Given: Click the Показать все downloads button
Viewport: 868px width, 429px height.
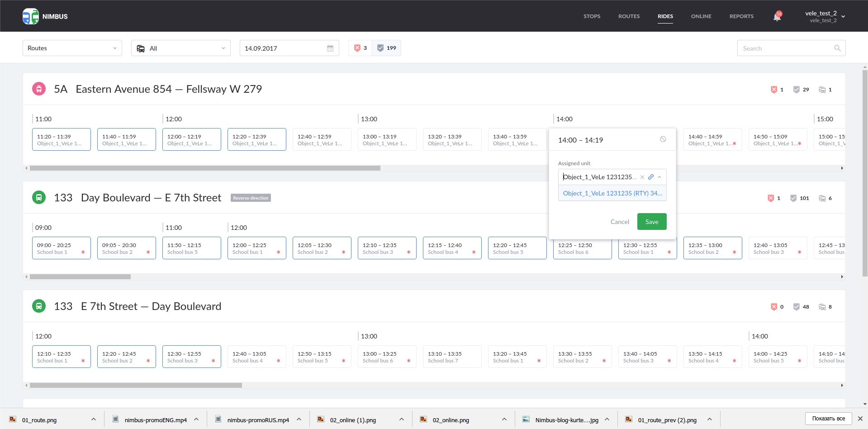Looking at the screenshot, I should [828, 419].
